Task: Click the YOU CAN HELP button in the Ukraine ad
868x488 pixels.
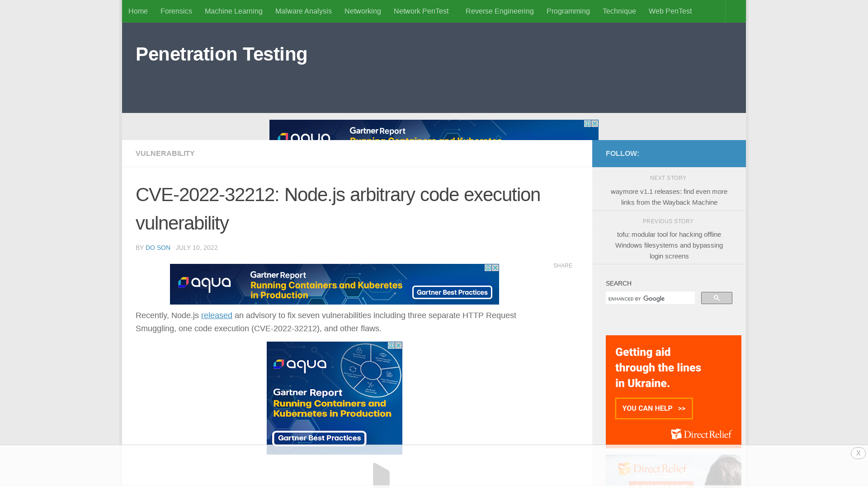Action: tap(653, 408)
